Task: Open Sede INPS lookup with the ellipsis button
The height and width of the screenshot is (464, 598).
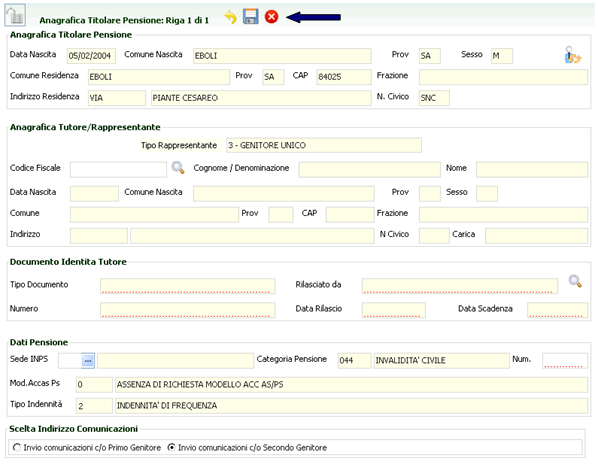Action: tap(88, 361)
